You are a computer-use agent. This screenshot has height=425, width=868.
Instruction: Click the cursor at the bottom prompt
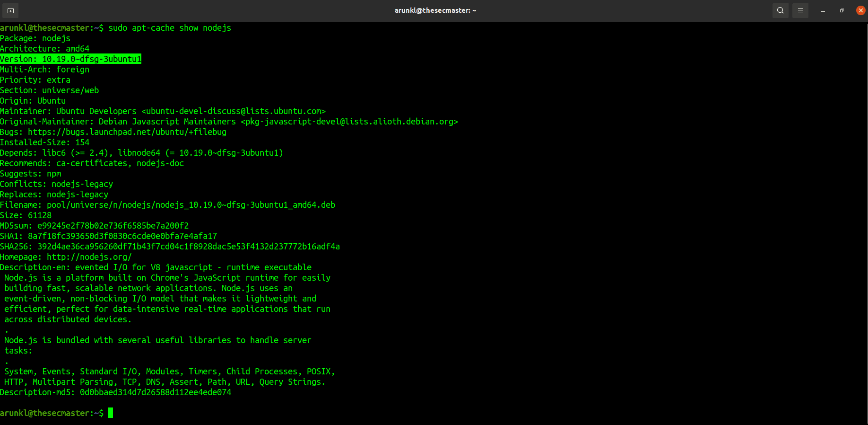click(111, 413)
